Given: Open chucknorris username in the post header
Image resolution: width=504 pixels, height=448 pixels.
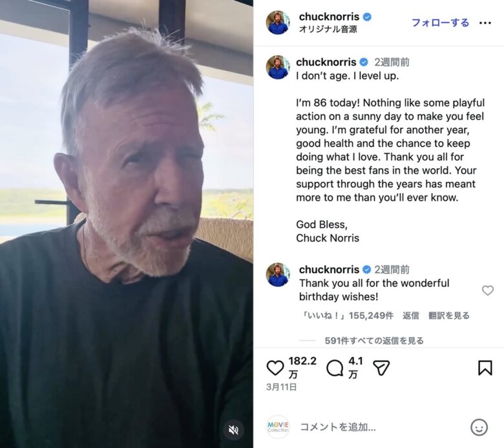Looking at the screenshot, I should pos(329,16).
